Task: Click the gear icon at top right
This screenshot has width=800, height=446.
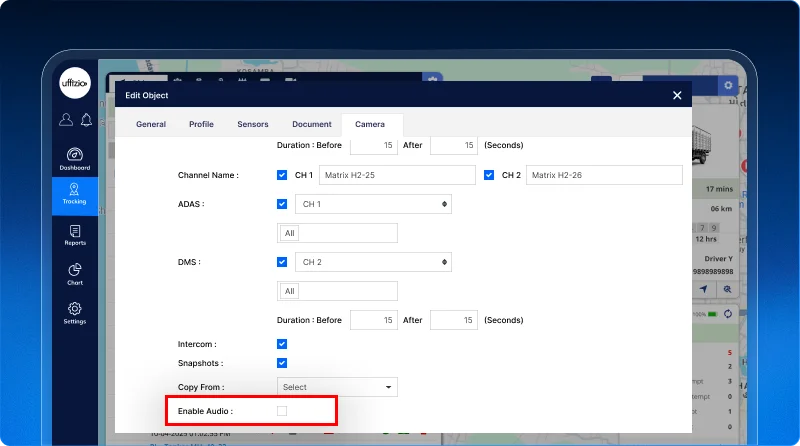Action: point(728,85)
